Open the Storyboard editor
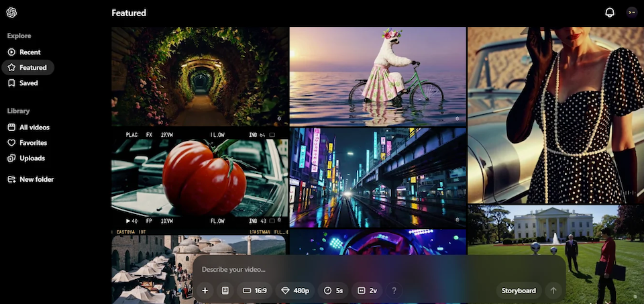This screenshot has height=304, width=644. [519, 291]
